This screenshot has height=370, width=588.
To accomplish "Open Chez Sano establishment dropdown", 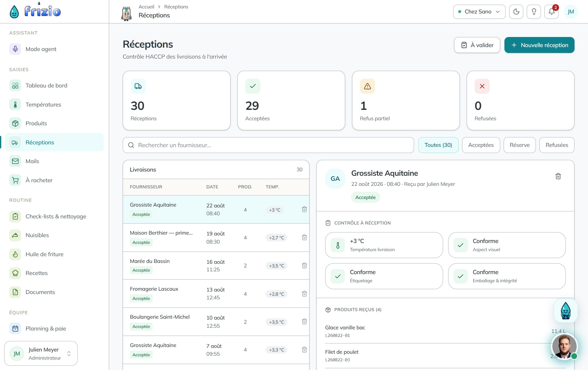I will point(479,12).
